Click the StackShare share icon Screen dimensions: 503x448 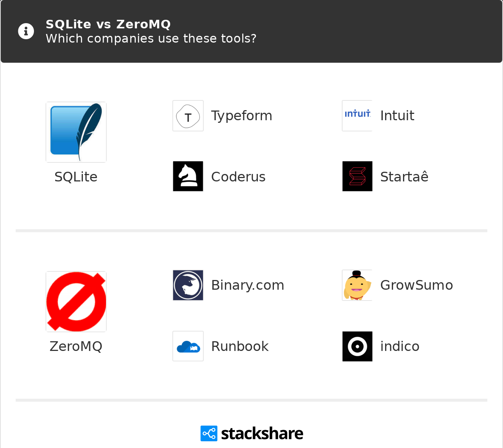(209, 433)
